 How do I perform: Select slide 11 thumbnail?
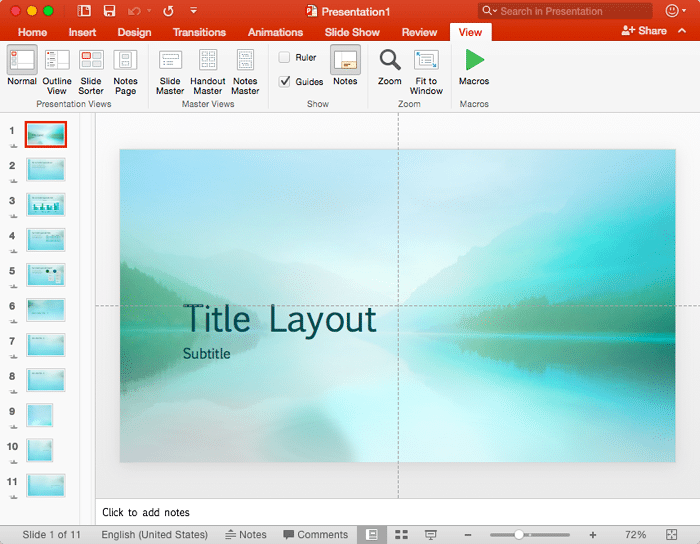pos(46,485)
